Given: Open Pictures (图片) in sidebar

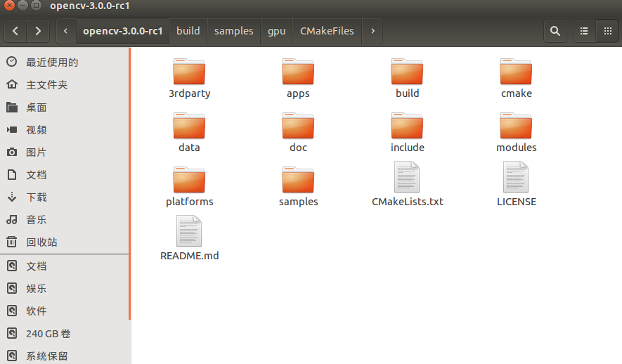Looking at the screenshot, I should (64, 152).
